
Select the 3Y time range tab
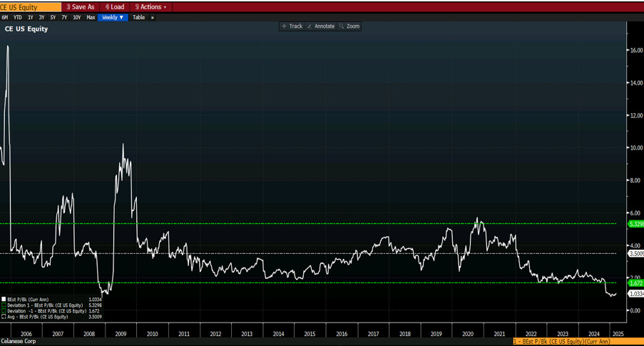(41, 17)
